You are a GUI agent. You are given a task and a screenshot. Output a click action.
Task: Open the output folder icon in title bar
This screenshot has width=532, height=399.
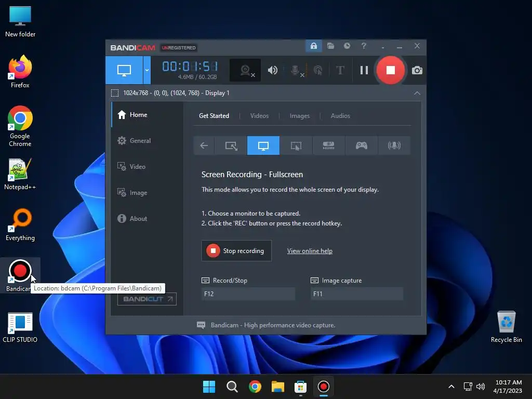(330, 46)
